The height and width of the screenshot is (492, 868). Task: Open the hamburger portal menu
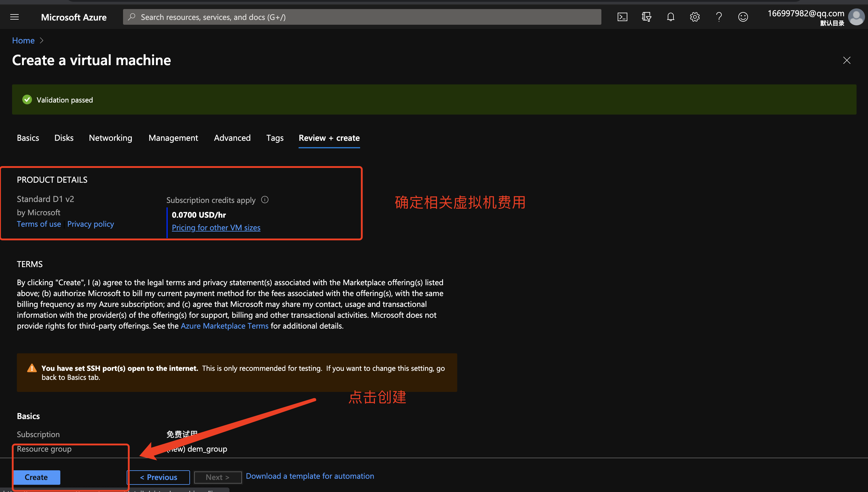(x=14, y=17)
